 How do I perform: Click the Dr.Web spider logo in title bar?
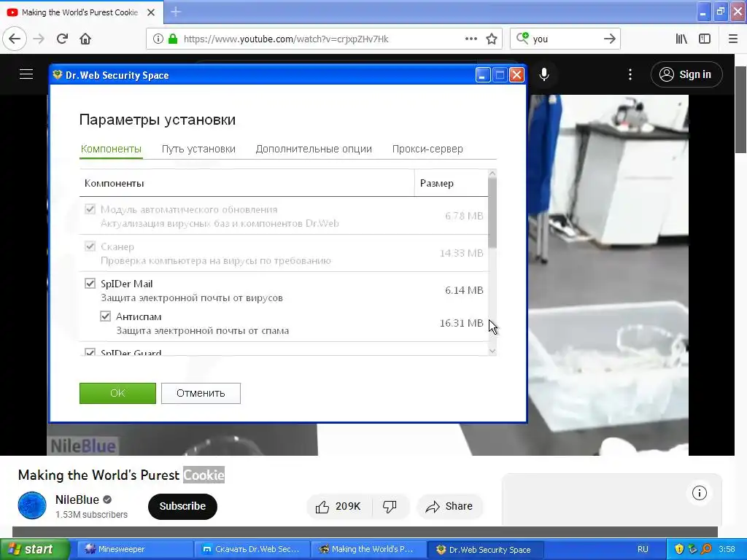(58, 75)
